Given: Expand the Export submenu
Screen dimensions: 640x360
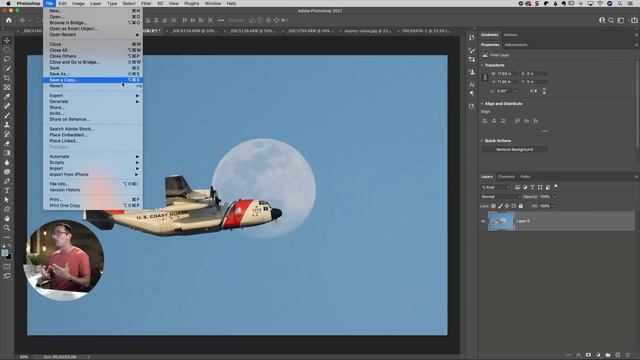Looking at the screenshot, I should click(93, 96).
